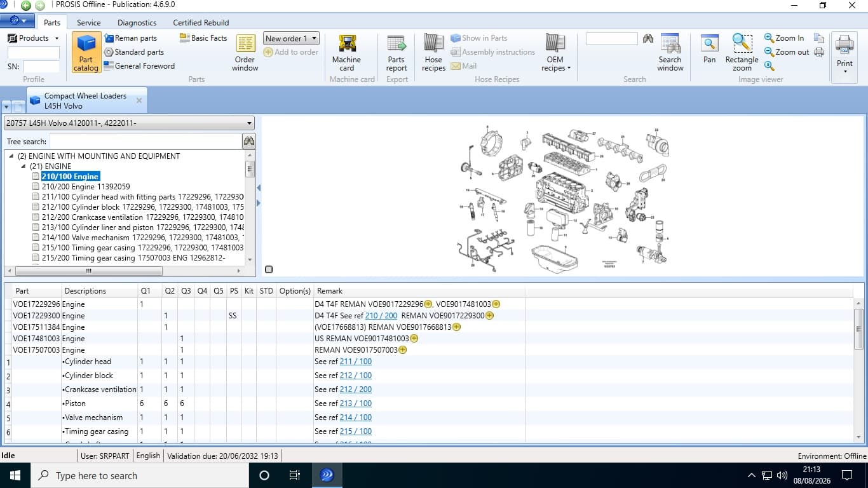Open Standard parts
The height and width of the screenshot is (488, 868).
(x=134, y=52)
